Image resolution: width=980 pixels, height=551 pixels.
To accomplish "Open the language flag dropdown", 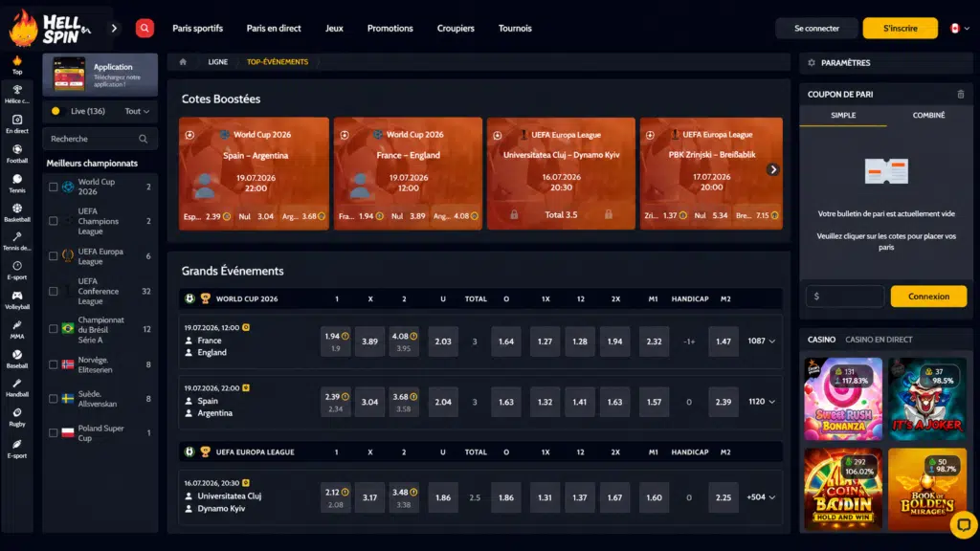I will point(959,28).
